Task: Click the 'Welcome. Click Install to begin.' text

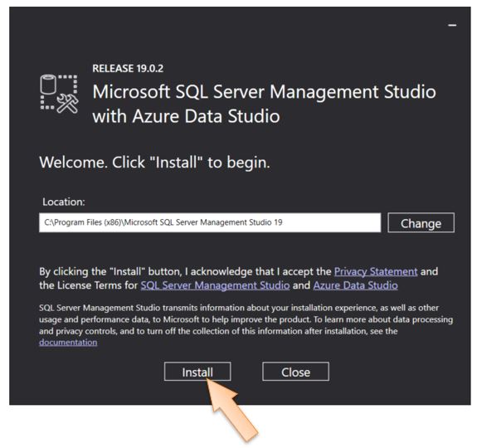Action: pos(154,163)
